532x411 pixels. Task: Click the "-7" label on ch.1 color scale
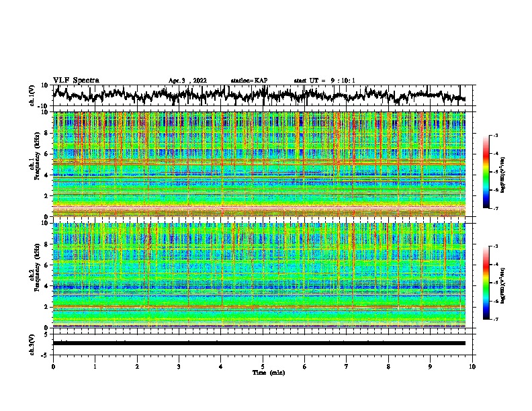pos(496,208)
